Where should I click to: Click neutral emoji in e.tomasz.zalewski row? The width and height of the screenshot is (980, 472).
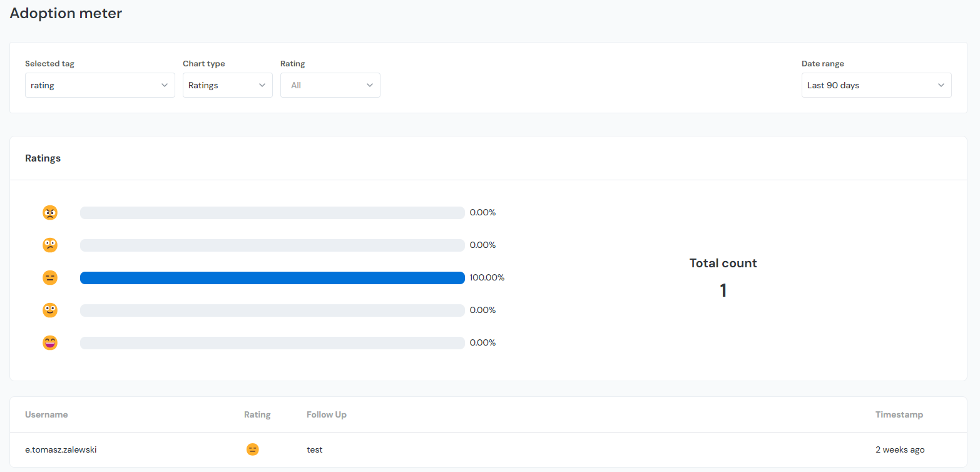(x=252, y=449)
